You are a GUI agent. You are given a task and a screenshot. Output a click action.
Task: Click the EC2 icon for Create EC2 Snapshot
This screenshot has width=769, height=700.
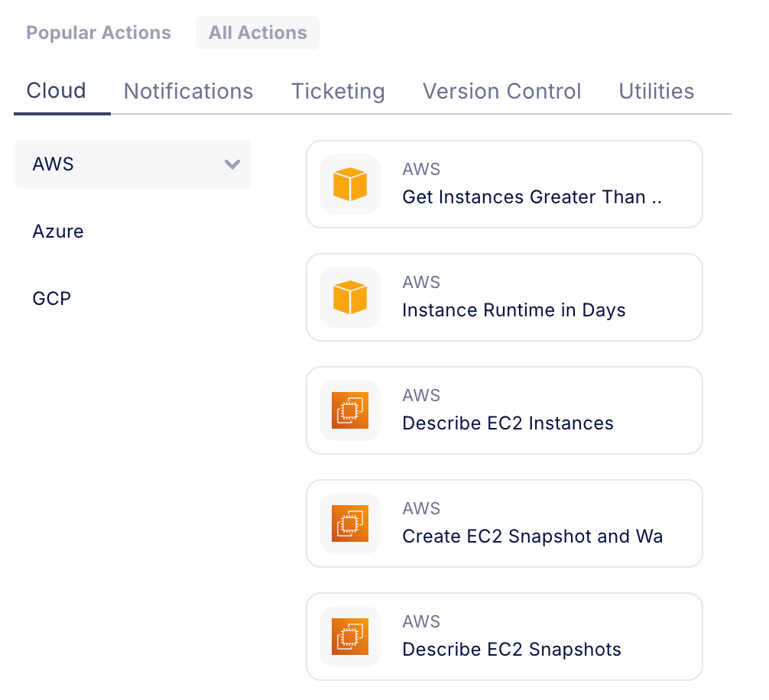pos(350,523)
